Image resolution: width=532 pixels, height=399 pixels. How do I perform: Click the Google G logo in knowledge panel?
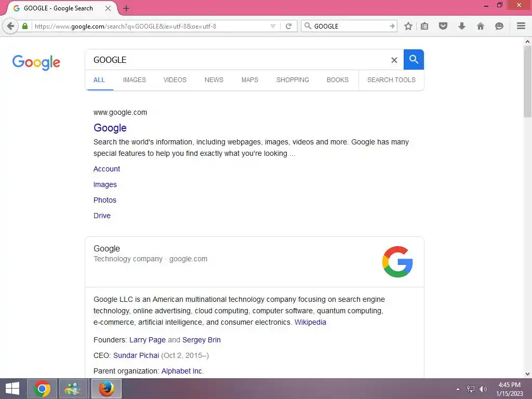click(x=397, y=262)
